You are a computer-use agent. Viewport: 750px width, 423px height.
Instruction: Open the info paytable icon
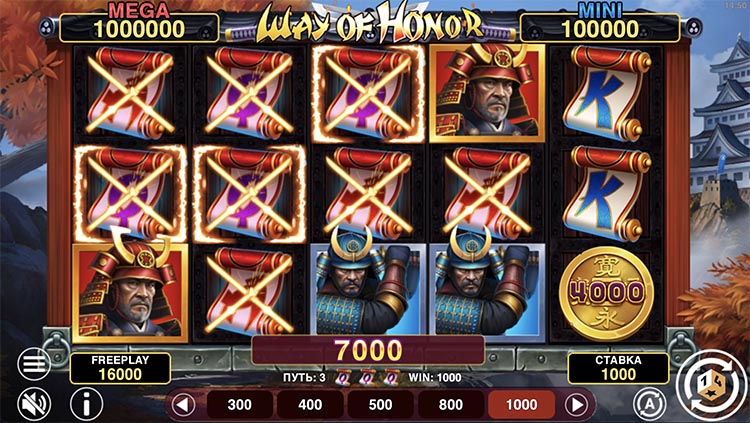[87, 404]
